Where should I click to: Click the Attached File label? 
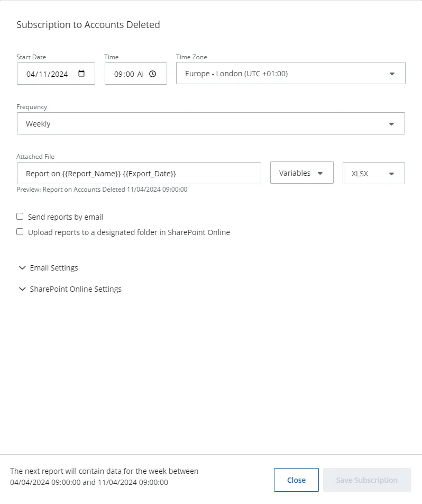click(x=35, y=157)
